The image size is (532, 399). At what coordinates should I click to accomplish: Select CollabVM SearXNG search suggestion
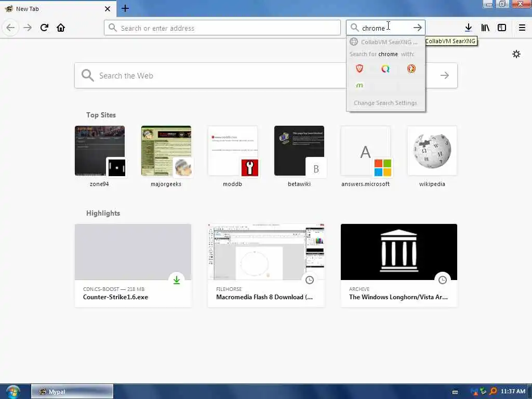pyautogui.click(x=386, y=42)
